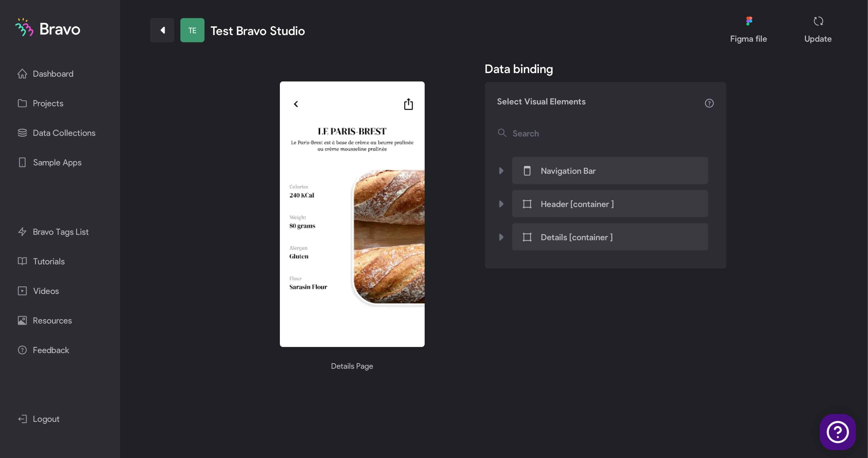Viewport: 868px width, 458px height.
Task: Click the Bravo logo icon
Action: click(x=24, y=27)
